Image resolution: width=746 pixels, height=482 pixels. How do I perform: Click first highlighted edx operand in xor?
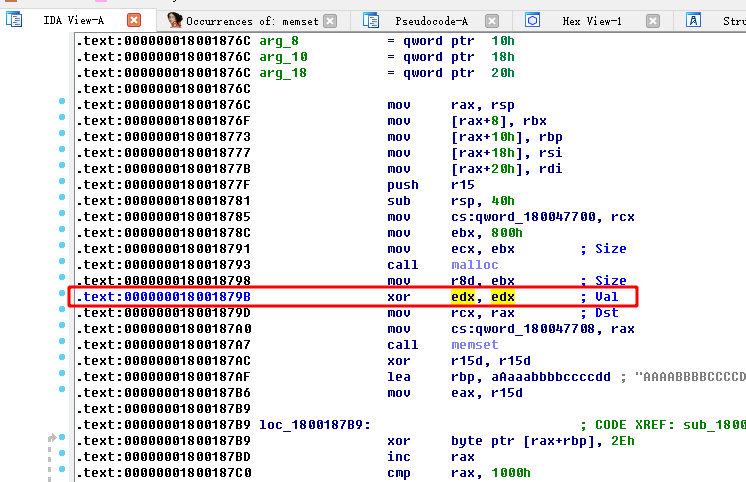(463, 297)
